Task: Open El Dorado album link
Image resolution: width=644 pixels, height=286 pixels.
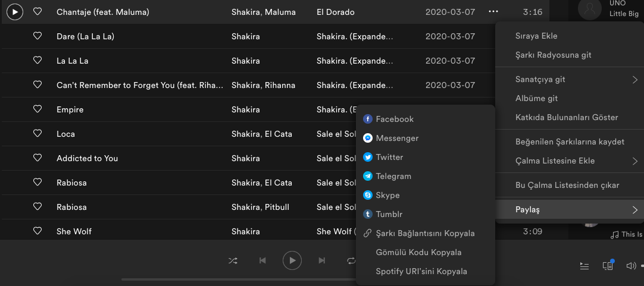Action: pos(335,12)
